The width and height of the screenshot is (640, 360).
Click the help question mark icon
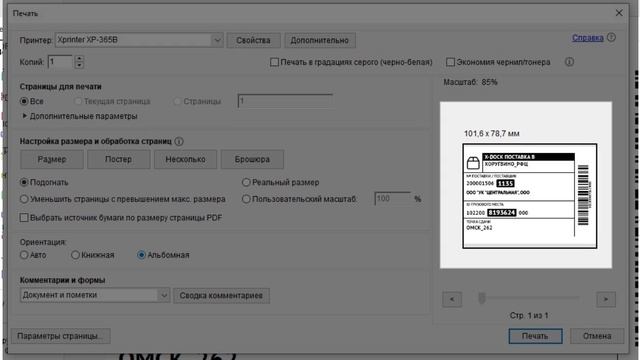[611, 38]
